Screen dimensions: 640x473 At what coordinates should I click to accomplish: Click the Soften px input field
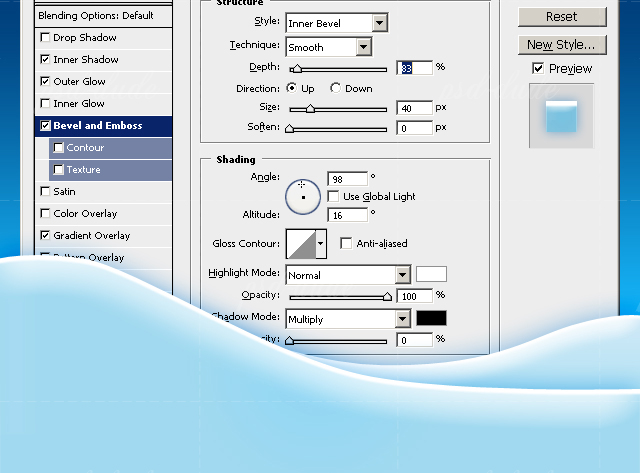pos(414,128)
